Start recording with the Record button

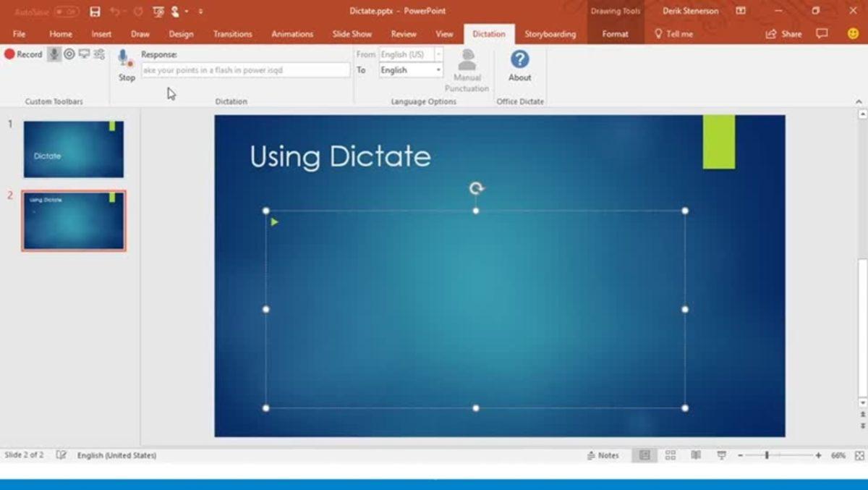(x=24, y=54)
